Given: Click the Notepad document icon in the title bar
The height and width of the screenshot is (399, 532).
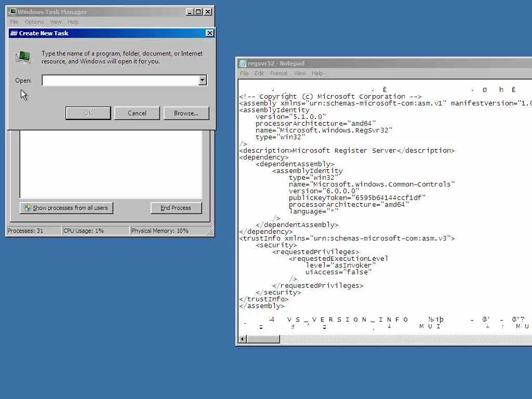Looking at the screenshot, I should tap(243, 63).
